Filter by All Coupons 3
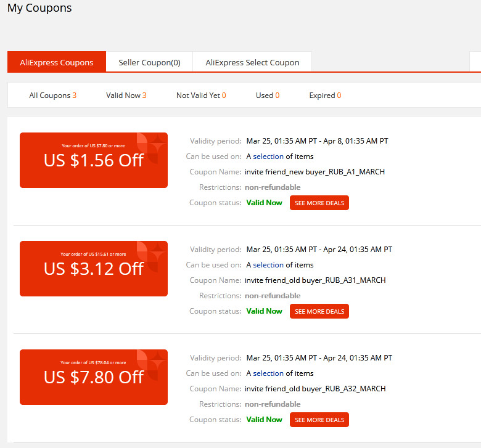Viewport: 481px width, 448px height. 53,96
